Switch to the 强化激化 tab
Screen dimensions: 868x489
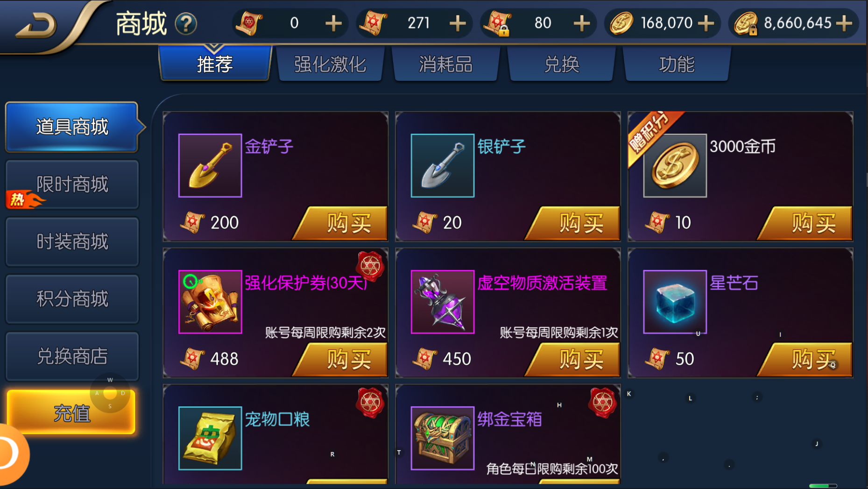[330, 64]
